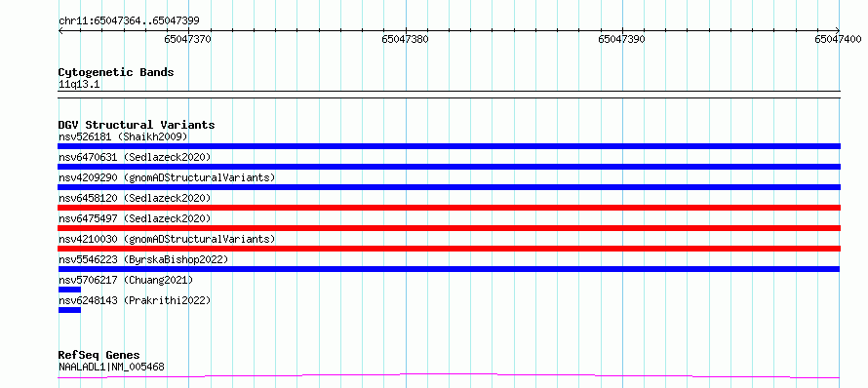Select the red bar under nsv6458120
The width and height of the screenshot is (868, 388).
pos(449,208)
